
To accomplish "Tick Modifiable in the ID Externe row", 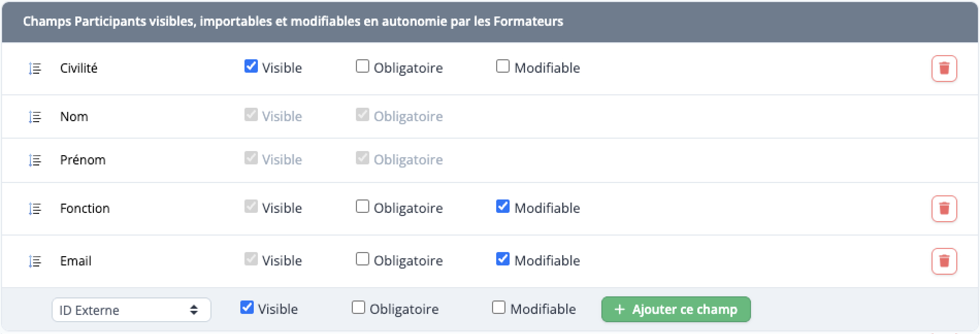I will coord(499,308).
